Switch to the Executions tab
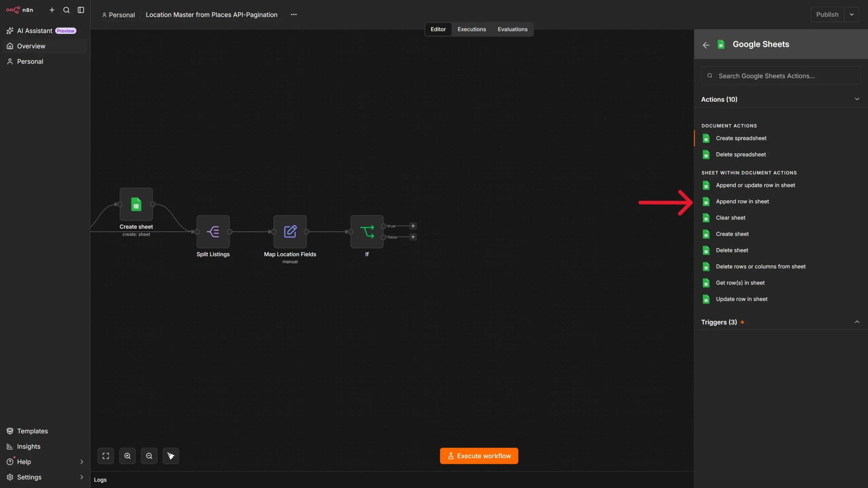Image resolution: width=868 pixels, height=488 pixels. (x=472, y=29)
